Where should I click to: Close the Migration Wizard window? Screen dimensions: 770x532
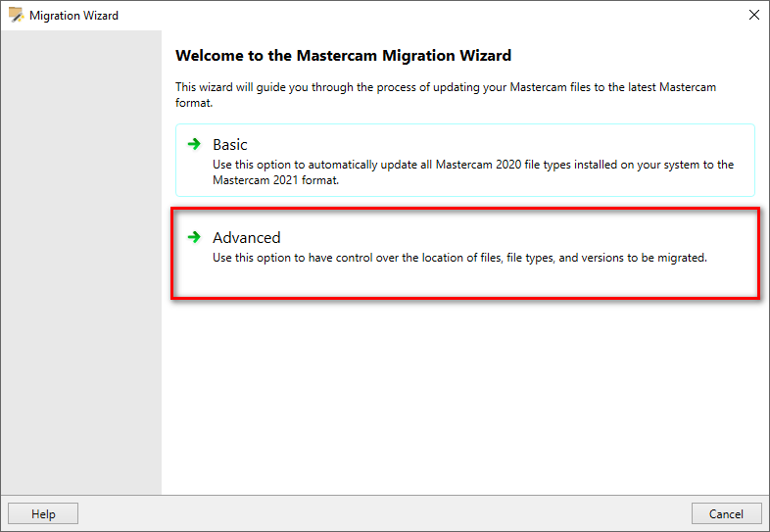click(754, 16)
